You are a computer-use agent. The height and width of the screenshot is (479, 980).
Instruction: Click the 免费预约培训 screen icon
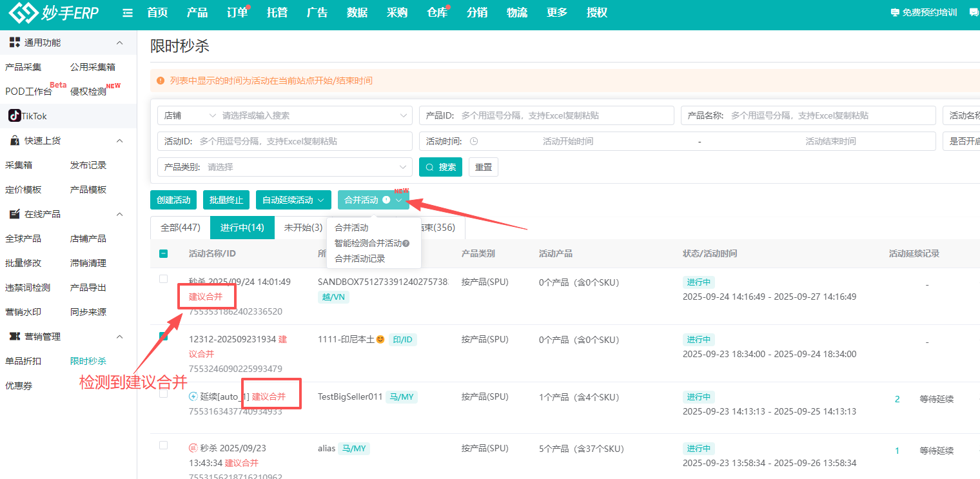894,13
